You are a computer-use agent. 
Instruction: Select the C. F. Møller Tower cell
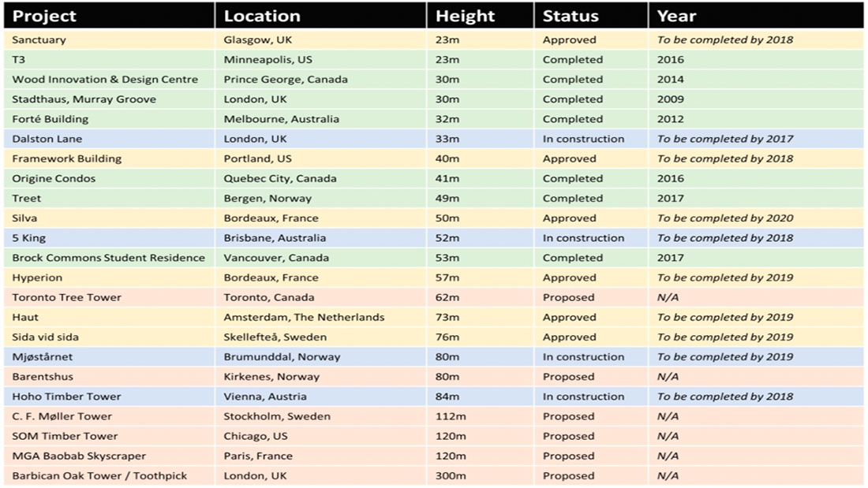(x=62, y=416)
